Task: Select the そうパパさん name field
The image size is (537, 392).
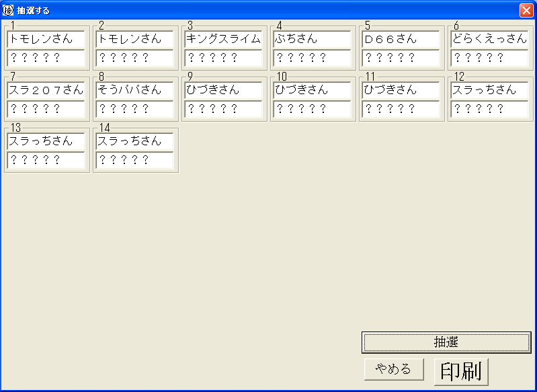Action: point(134,91)
